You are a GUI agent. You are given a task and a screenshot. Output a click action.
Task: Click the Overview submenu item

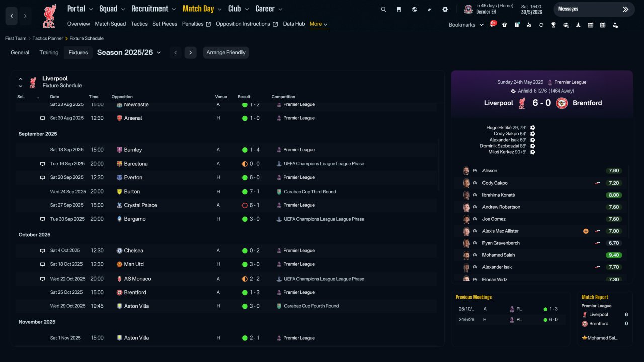(x=78, y=24)
